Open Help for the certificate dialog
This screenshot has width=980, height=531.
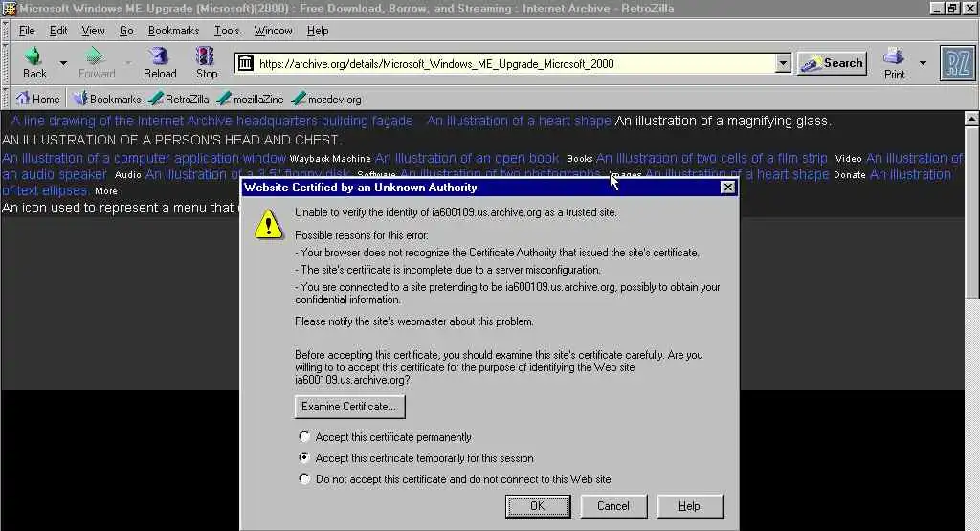coord(689,506)
